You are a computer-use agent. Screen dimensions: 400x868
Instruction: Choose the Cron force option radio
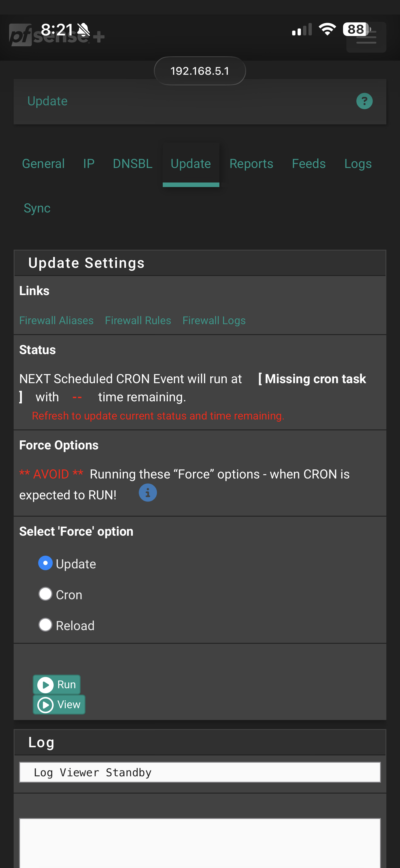pos(45,594)
